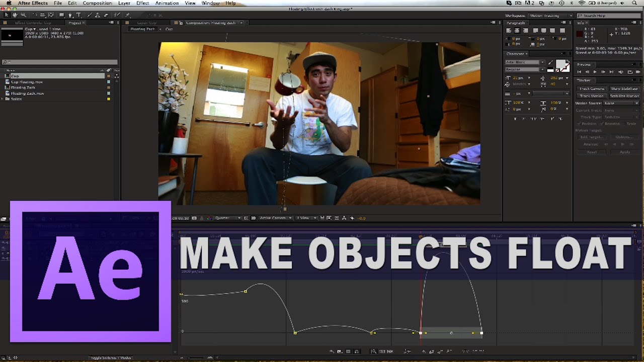The height and width of the screenshot is (362, 644).
Task: Click the show channel icon in viewer
Action: tap(208, 218)
